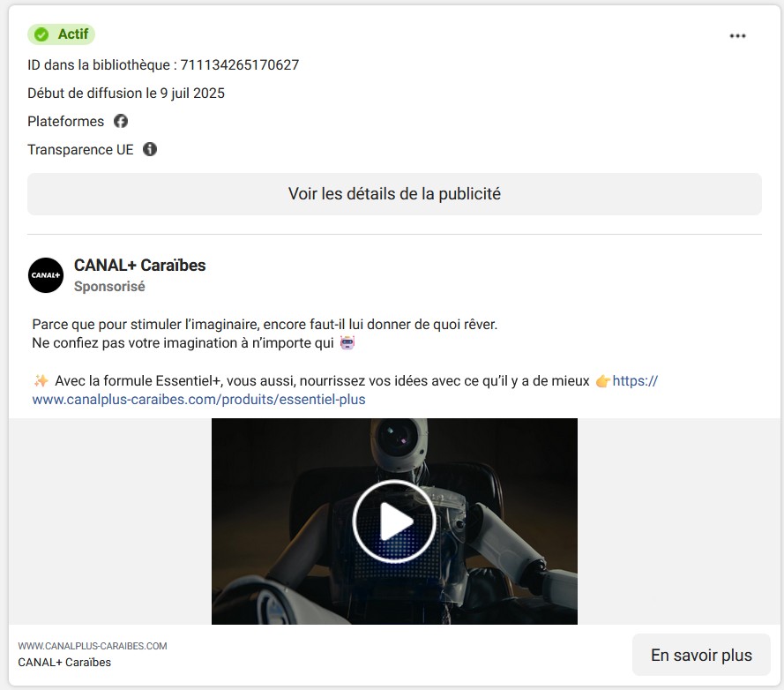Viewport: 784px width, 690px height.
Task: Click the Sponsorisé label
Action: pos(109,286)
